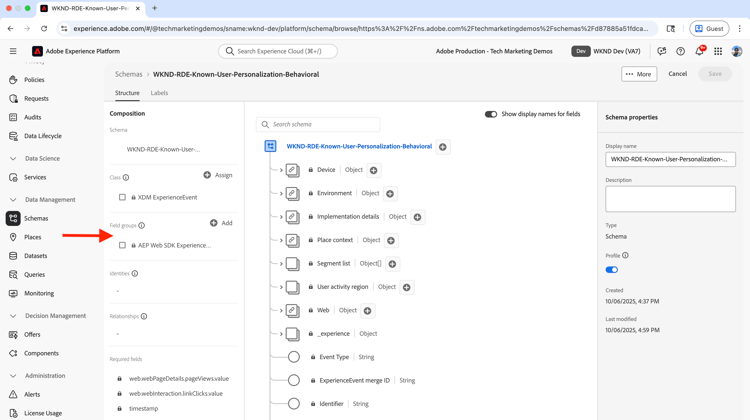The width and height of the screenshot is (750, 420).
Task: Open the Requests sidebar item
Action: click(x=36, y=99)
